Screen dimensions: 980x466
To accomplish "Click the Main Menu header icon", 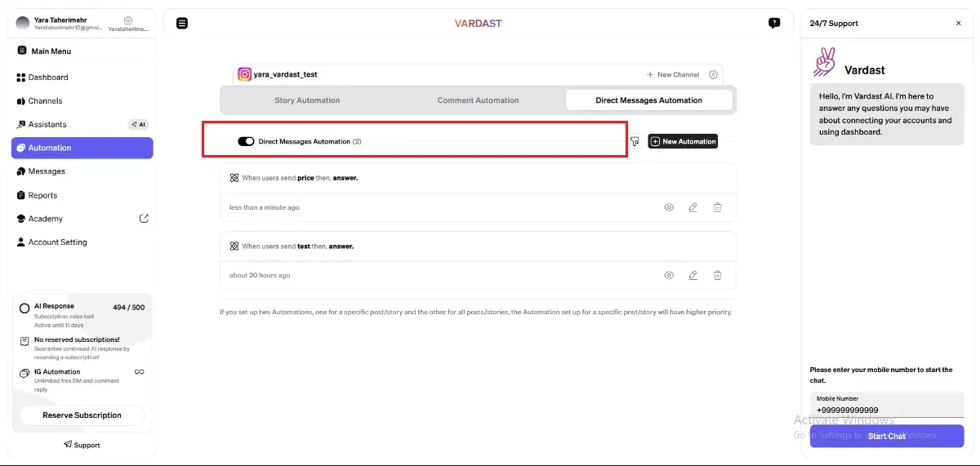I will point(22,51).
